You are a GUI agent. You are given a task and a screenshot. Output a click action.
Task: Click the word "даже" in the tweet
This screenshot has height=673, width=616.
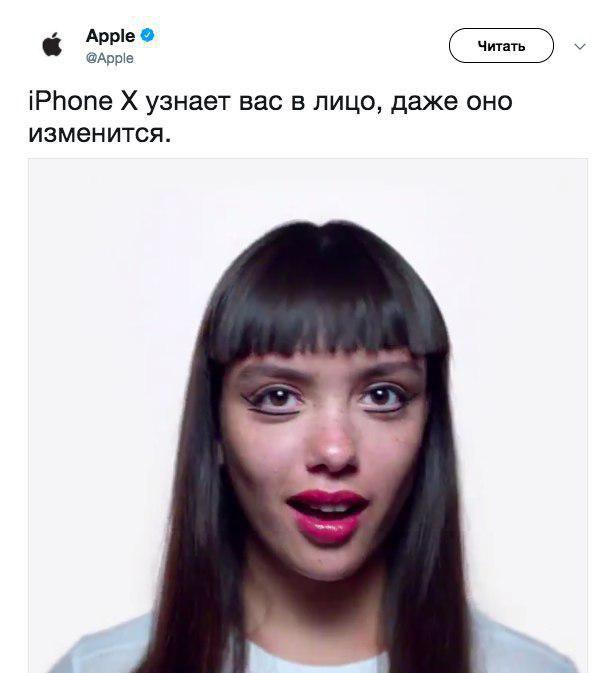pyautogui.click(x=424, y=103)
